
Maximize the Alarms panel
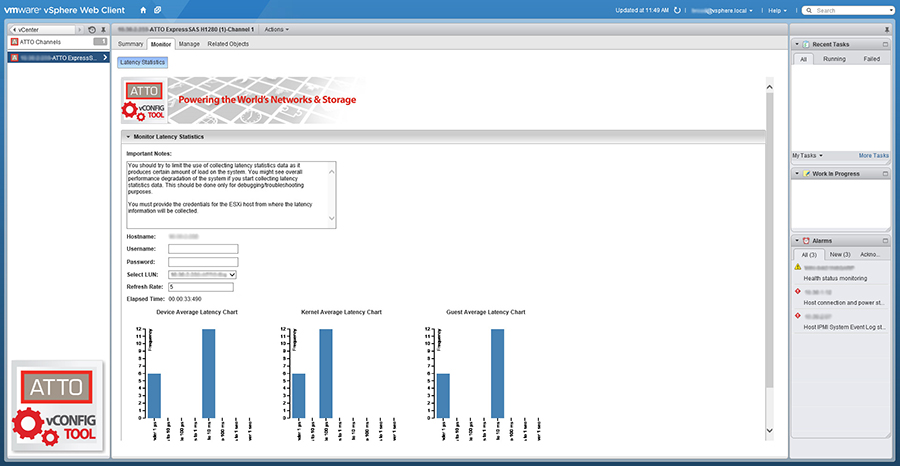tap(885, 240)
